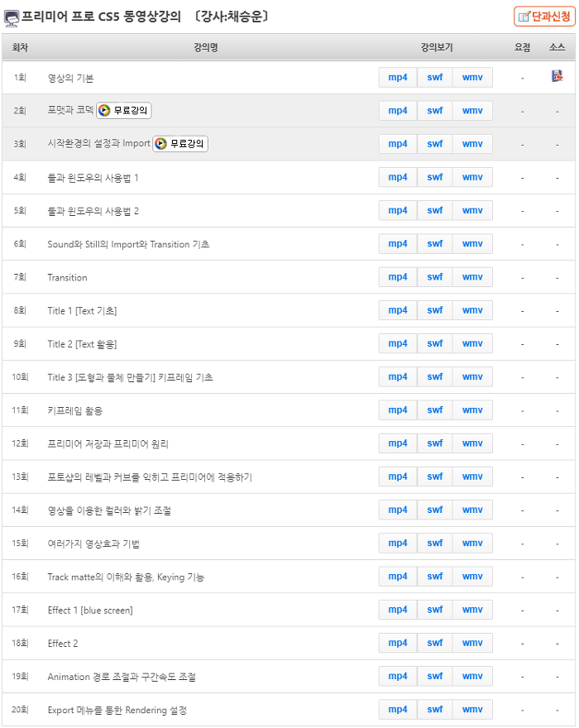The image size is (579, 728).
Task: Open mp4 for lesson 9 Title 2
Action: coord(398,343)
